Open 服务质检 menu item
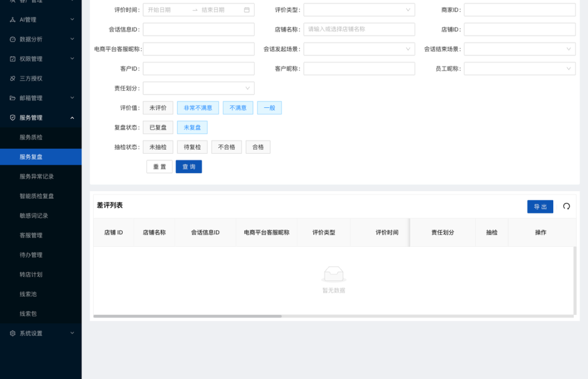This screenshot has height=379, width=588. [x=41, y=137]
